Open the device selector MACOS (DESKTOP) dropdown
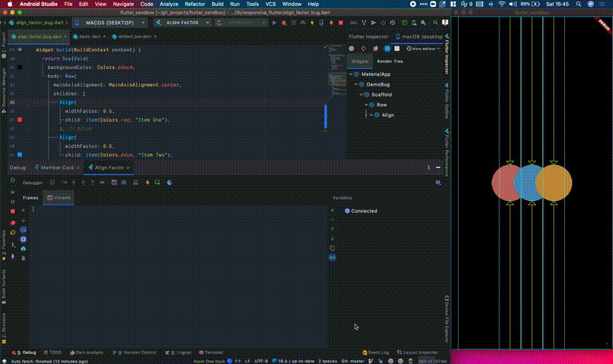The width and height of the screenshot is (613, 364). click(110, 23)
